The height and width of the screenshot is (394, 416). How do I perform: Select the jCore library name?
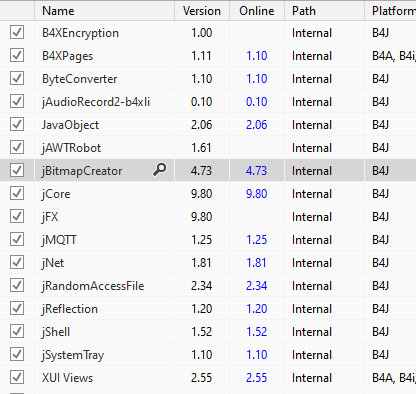56,194
